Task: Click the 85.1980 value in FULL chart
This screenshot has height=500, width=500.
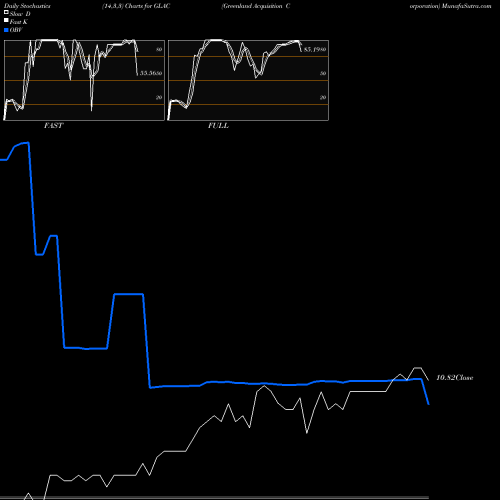Action: tap(315, 49)
